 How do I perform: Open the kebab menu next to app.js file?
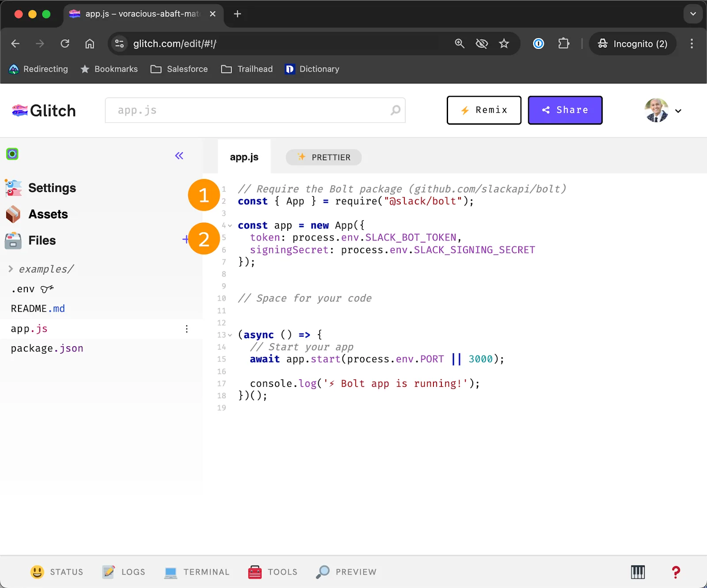(x=186, y=328)
